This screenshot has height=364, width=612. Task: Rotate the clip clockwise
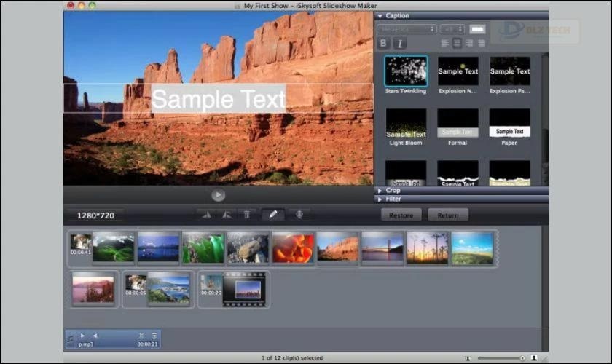[x=227, y=215]
